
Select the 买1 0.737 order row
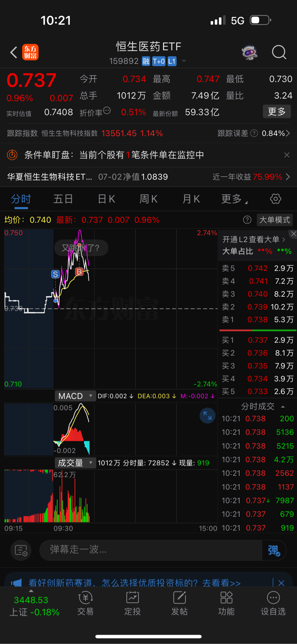[258, 340]
